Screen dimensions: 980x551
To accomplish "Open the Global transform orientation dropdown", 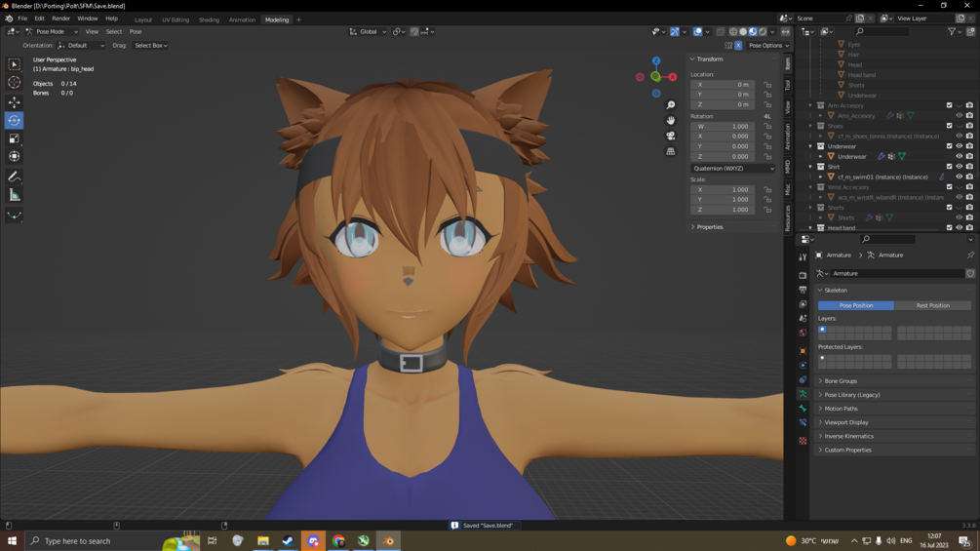I will (368, 31).
